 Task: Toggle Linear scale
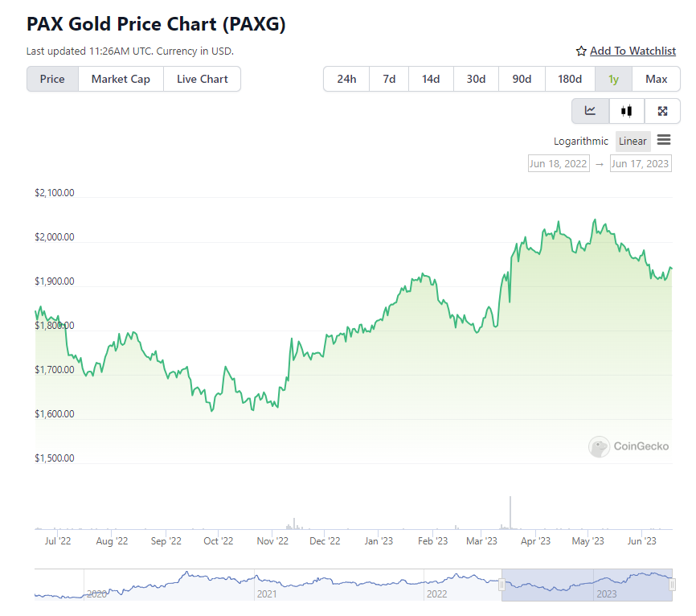pos(633,142)
